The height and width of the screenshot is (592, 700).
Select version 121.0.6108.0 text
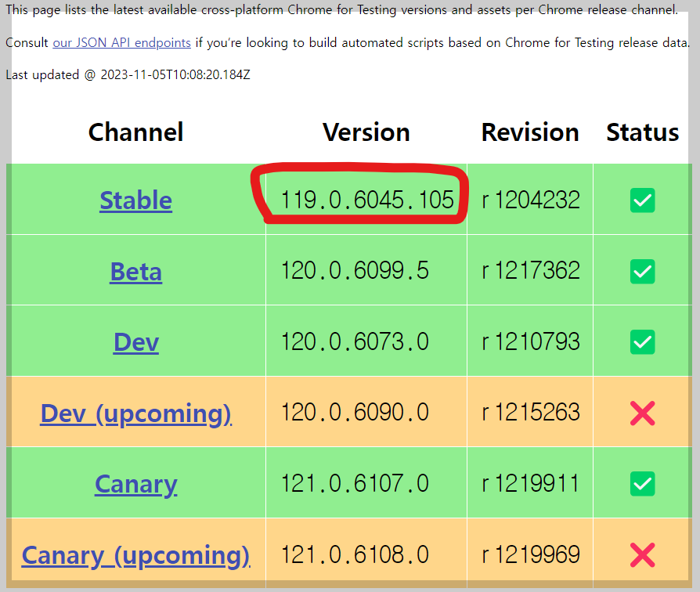click(x=355, y=554)
